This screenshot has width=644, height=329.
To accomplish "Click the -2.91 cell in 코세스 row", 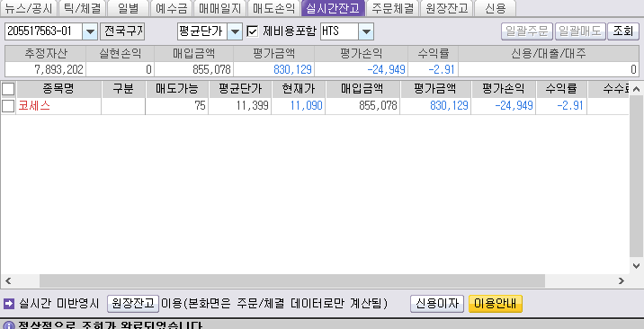I will pyautogui.click(x=561, y=106).
